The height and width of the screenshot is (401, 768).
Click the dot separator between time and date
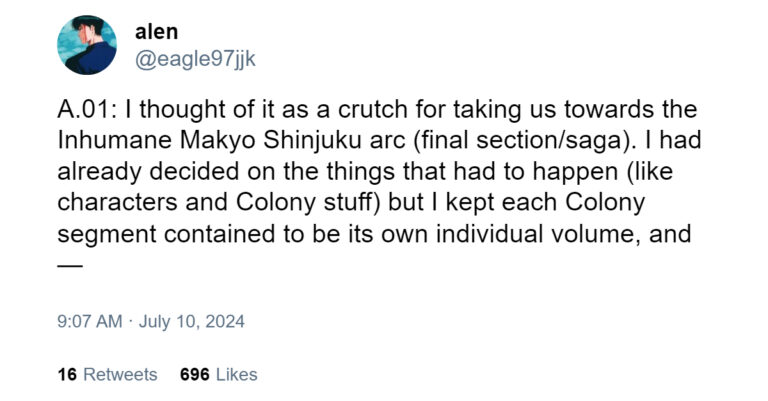coord(130,322)
